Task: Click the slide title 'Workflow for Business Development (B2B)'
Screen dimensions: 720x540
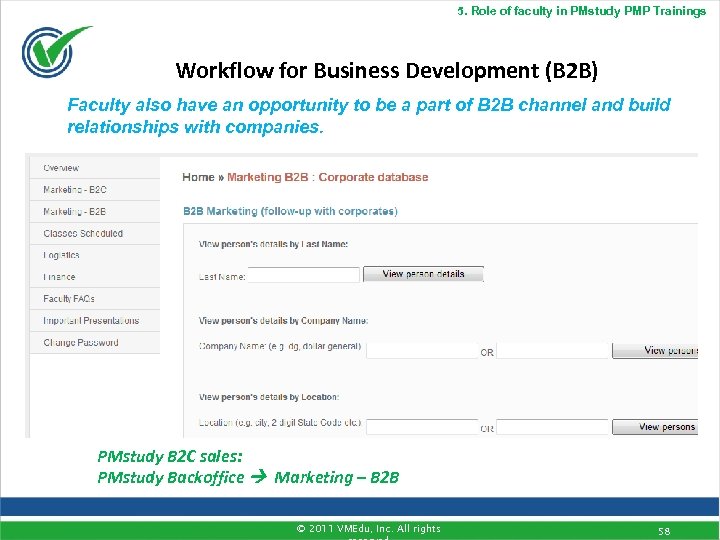Action: 387,70
